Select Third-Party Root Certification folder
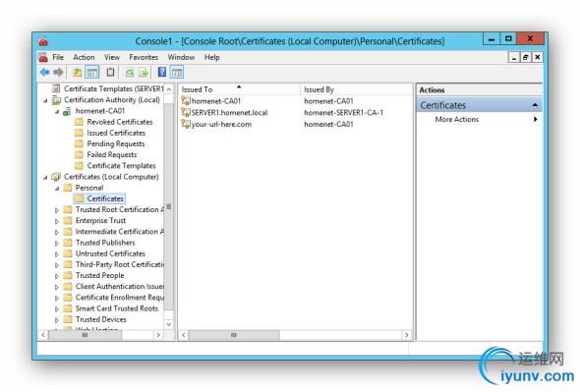This screenshot has height=392, width=580. (120, 264)
